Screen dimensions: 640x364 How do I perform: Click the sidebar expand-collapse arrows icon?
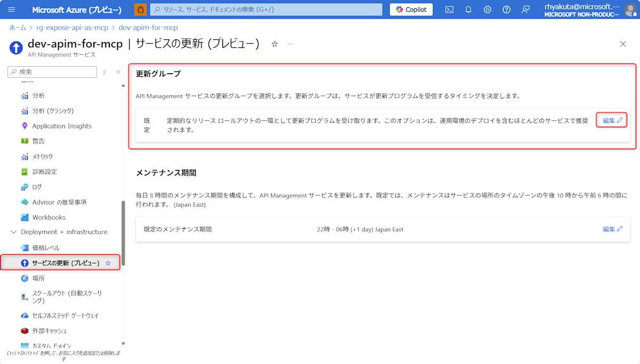tap(105, 72)
